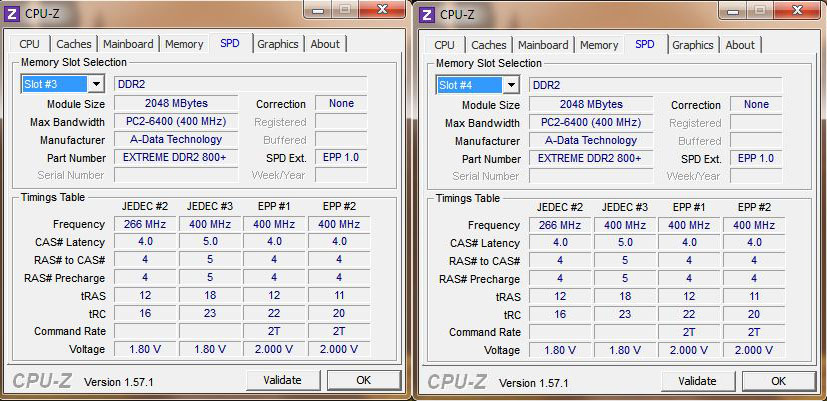Viewport: 827px width, 401px height.
Task: Click the EPP #2 tRAS value 11 in left window
Action: (x=339, y=295)
